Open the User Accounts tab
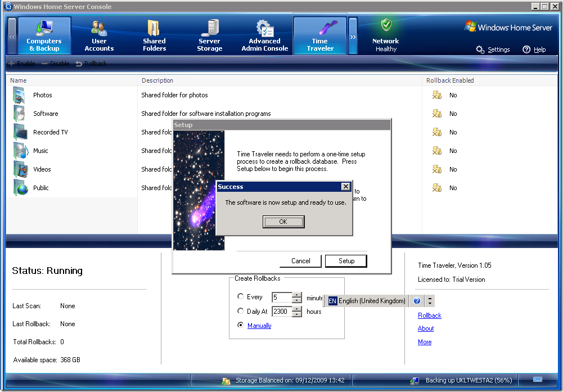 click(99, 35)
